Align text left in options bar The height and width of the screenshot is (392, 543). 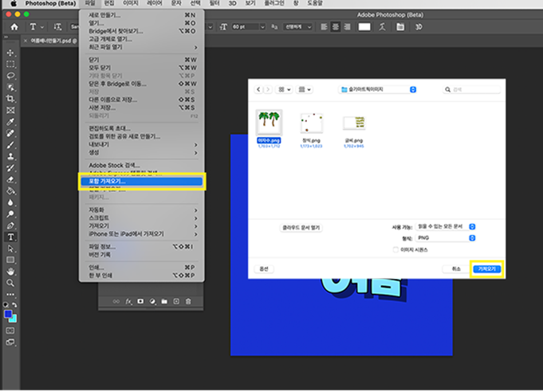pos(324,27)
